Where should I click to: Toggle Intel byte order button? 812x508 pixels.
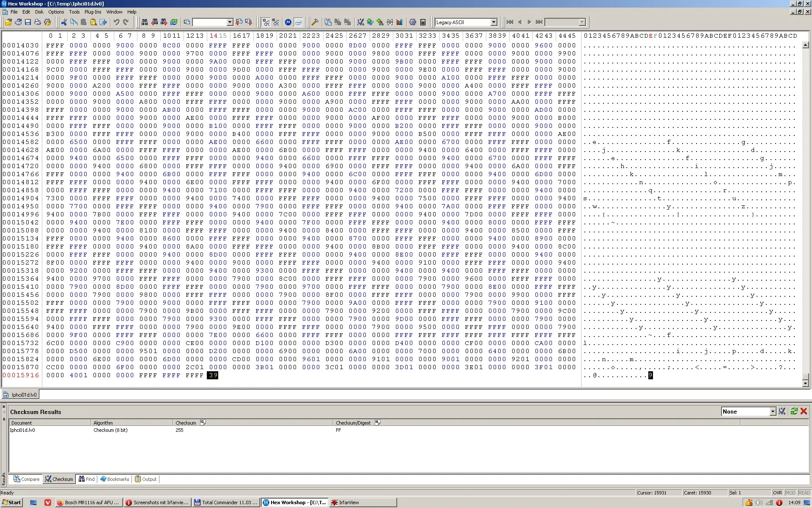(x=298, y=22)
